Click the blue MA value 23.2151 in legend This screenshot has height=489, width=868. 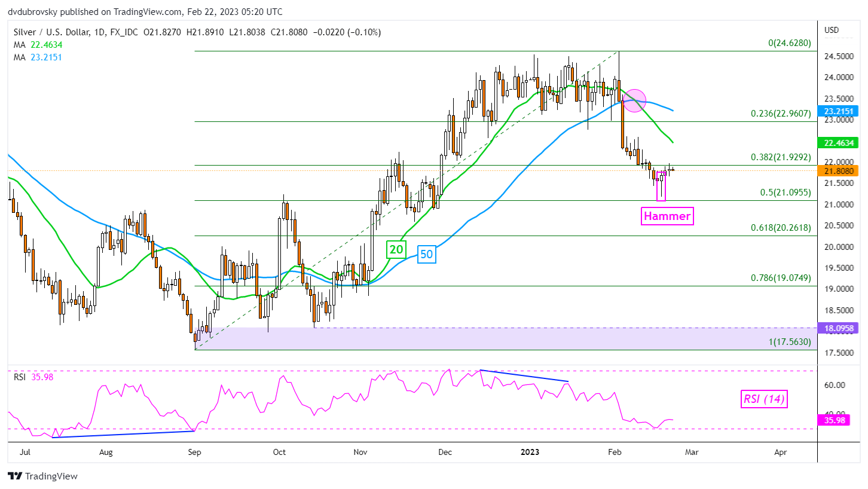point(45,57)
